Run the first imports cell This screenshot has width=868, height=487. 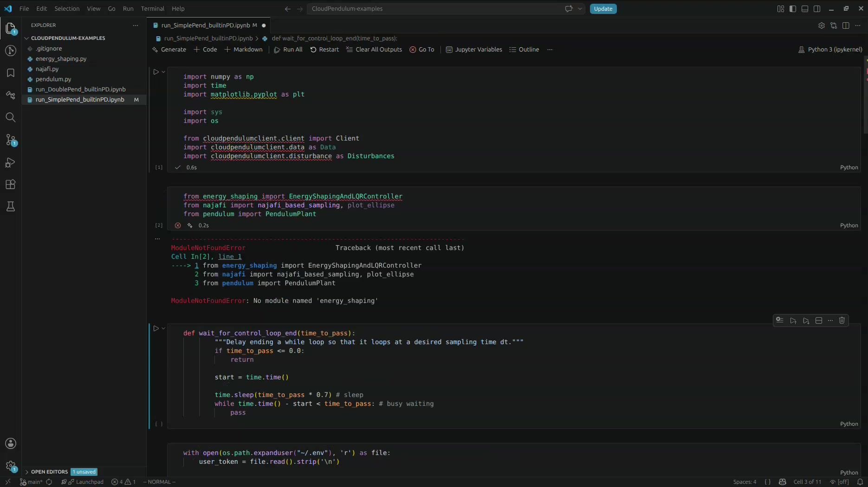pyautogui.click(x=156, y=72)
